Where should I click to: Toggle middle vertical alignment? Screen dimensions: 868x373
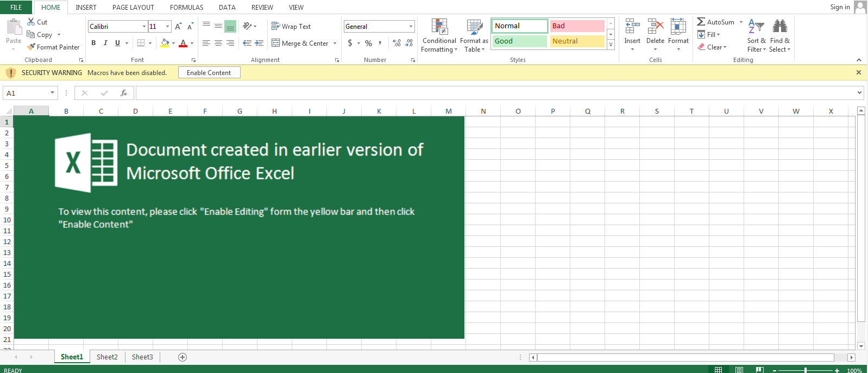pyautogui.click(x=218, y=26)
